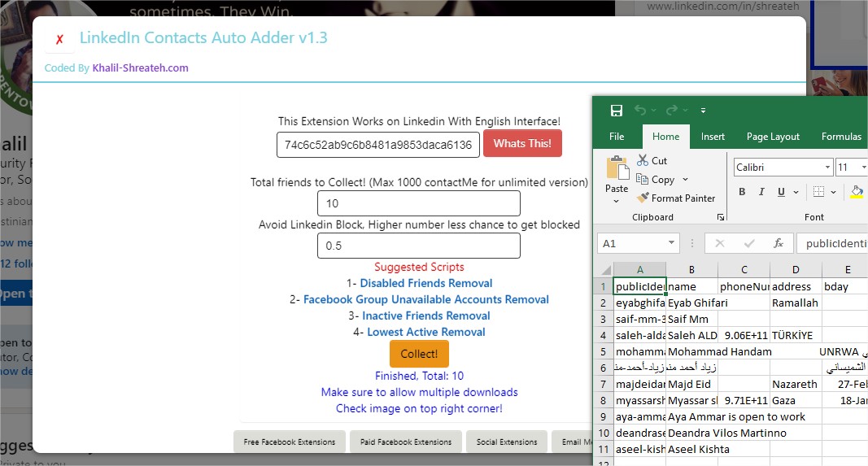Click the Redo icon in Excel
The image size is (868, 466).
point(671,110)
